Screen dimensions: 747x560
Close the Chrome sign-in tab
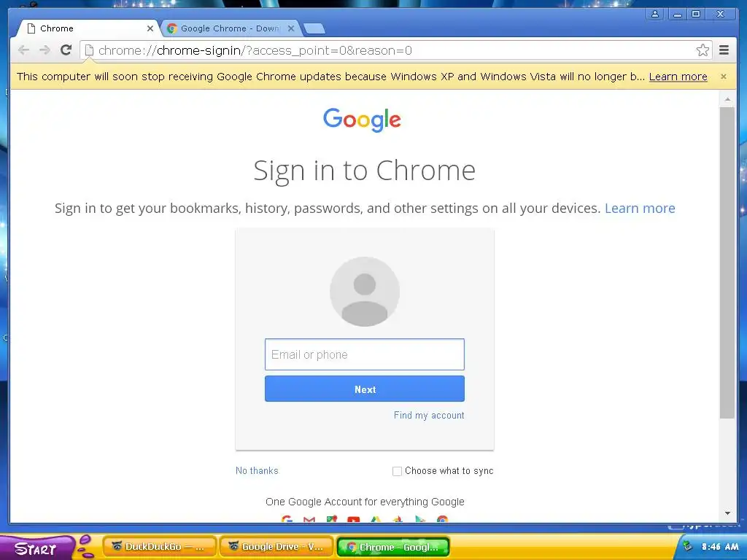pos(150,28)
